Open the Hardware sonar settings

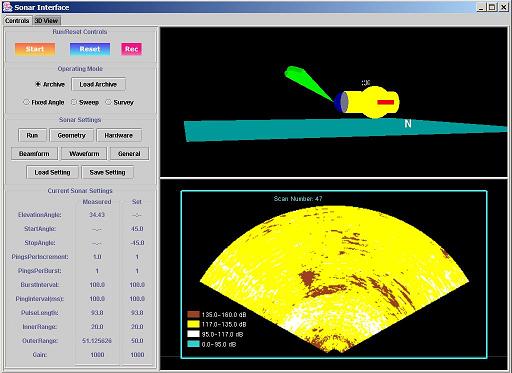pos(119,135)
